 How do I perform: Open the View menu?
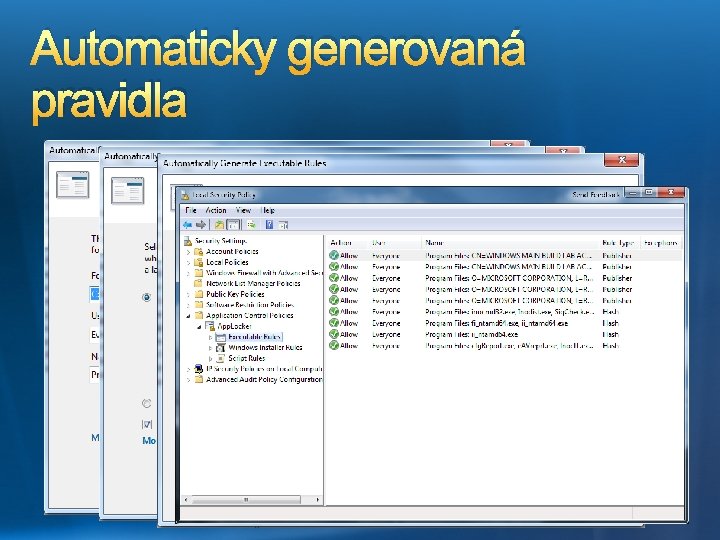coord(243,210)
